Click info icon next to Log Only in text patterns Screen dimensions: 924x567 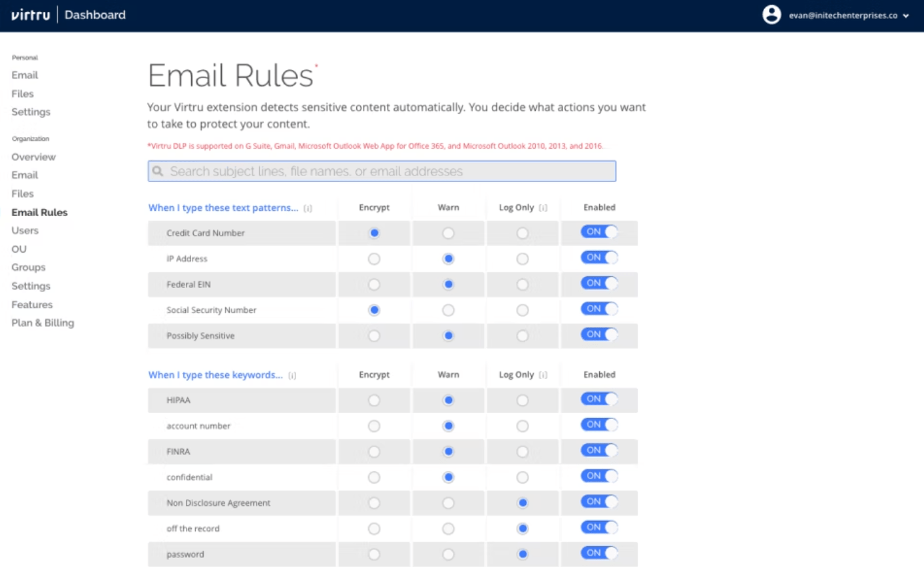click(543, 208)
